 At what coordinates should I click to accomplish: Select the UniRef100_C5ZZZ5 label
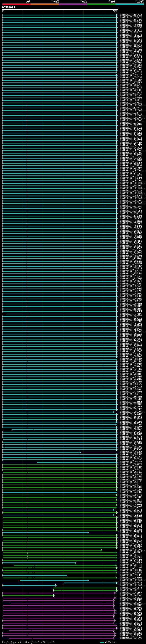pyautogui.click(x=131, y=598)
